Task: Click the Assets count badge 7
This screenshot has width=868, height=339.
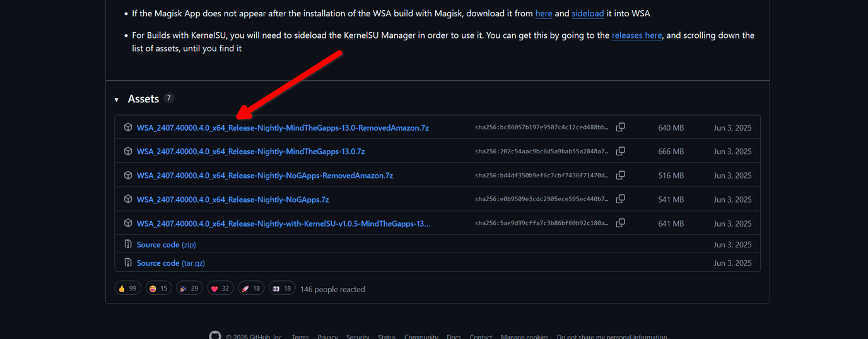Action: tap(168, 98)
